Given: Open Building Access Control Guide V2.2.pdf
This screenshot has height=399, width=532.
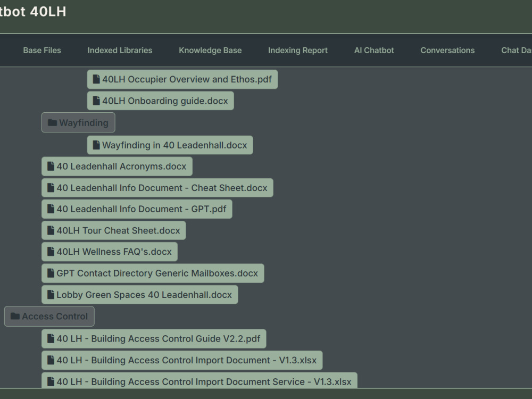Looking at the screenshot, I should [x=154, y=338].
